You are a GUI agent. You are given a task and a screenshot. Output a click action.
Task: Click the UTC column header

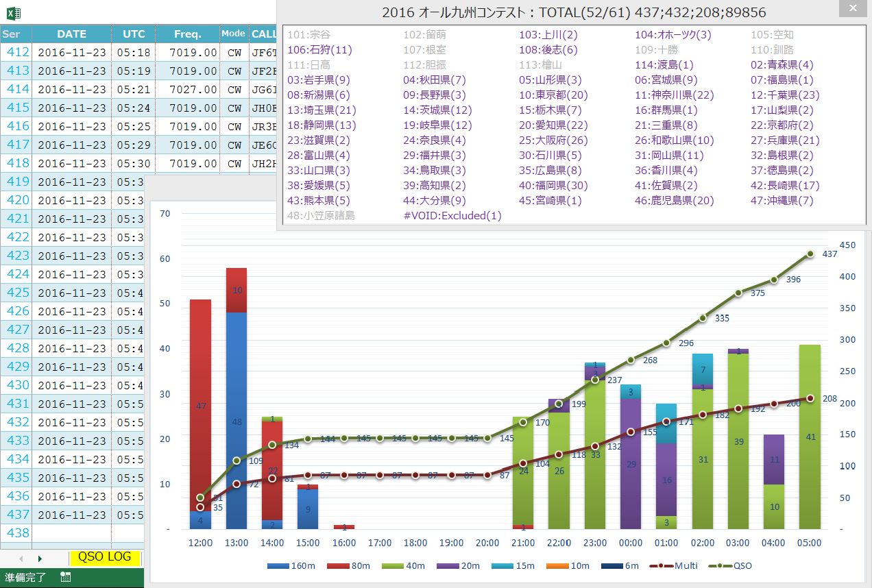(x=134, y=34)
